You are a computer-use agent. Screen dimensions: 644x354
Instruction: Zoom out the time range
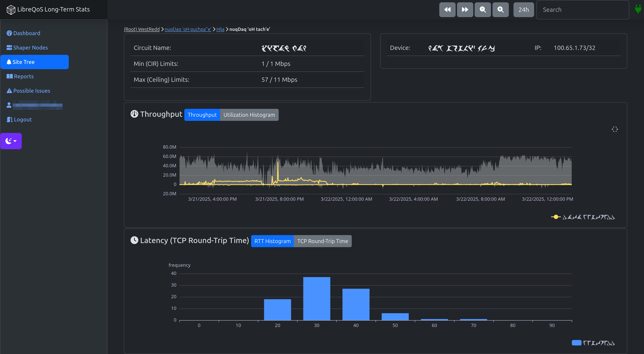pyautogui.click(x=482, y=10)
